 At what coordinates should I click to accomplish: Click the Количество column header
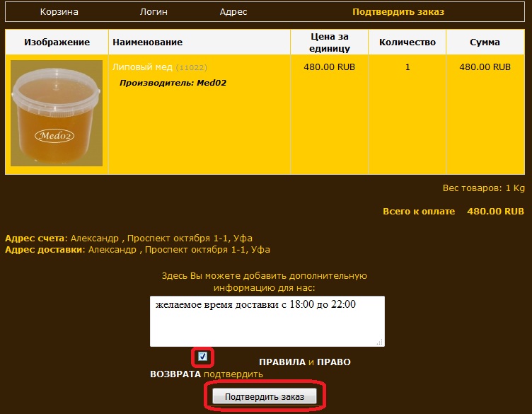pos(407,42)
